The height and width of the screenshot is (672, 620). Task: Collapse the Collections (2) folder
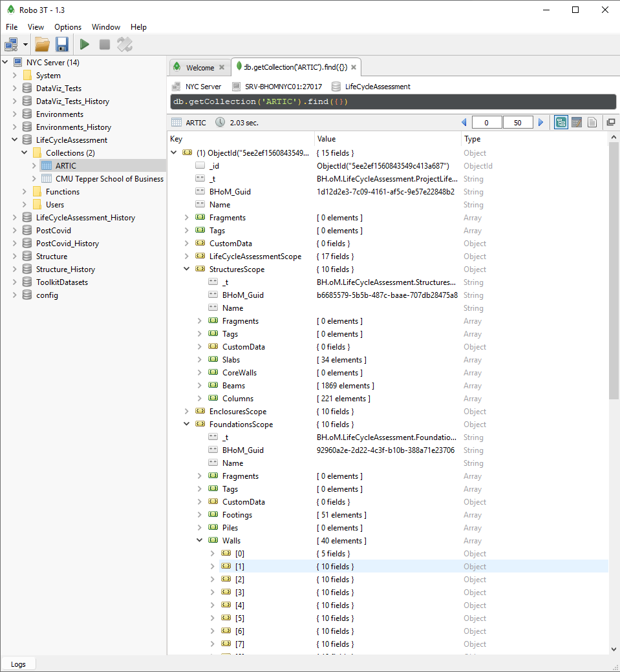tap(25, 152)
